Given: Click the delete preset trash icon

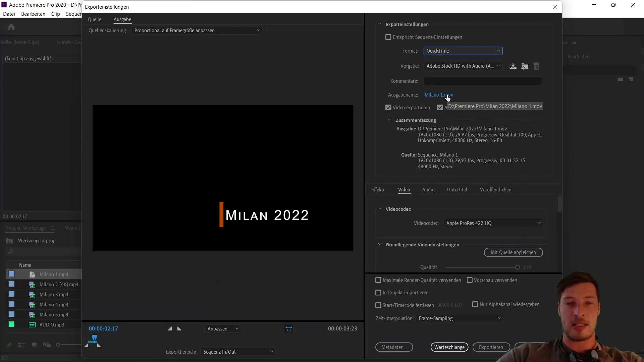Looking at the screenshot, I should pyautogui.click(x=536, y=66).
